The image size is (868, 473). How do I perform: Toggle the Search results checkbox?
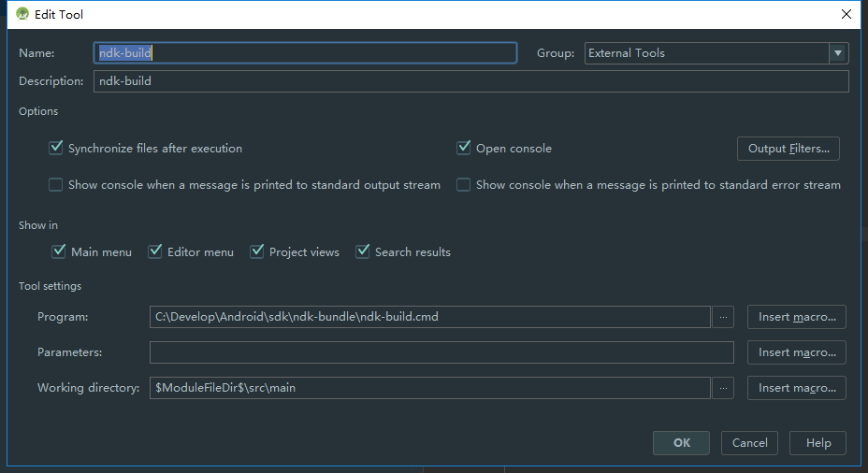pyautogui.click(x=363, y=251)
